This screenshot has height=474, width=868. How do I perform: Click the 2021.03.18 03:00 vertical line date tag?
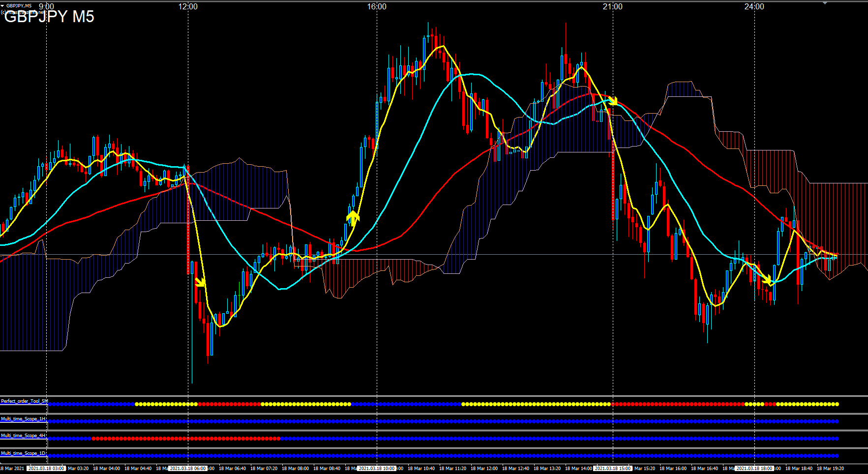click(46, 469)
